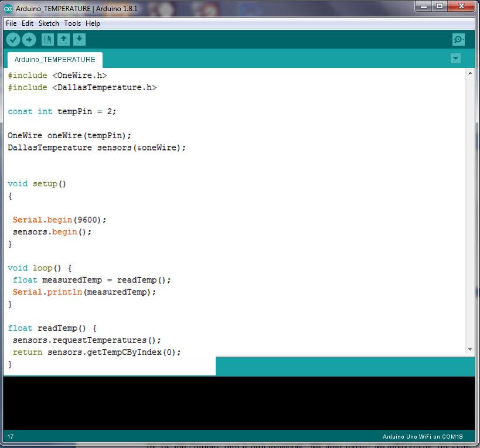Viewport: 480px width, 448px height.
Task: Create a new sketch with the New icon
Action: pyautogui.click(x=47, y=40)
